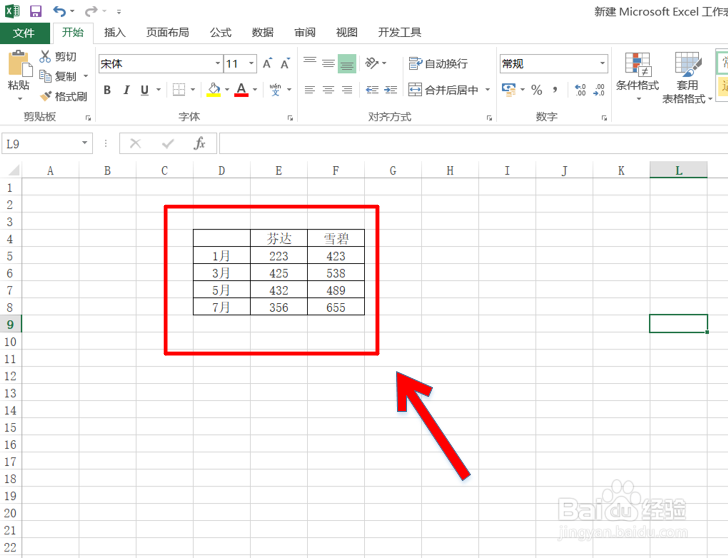Apply accounting number format icon
The image size is (728, 558).
(509, 89)
